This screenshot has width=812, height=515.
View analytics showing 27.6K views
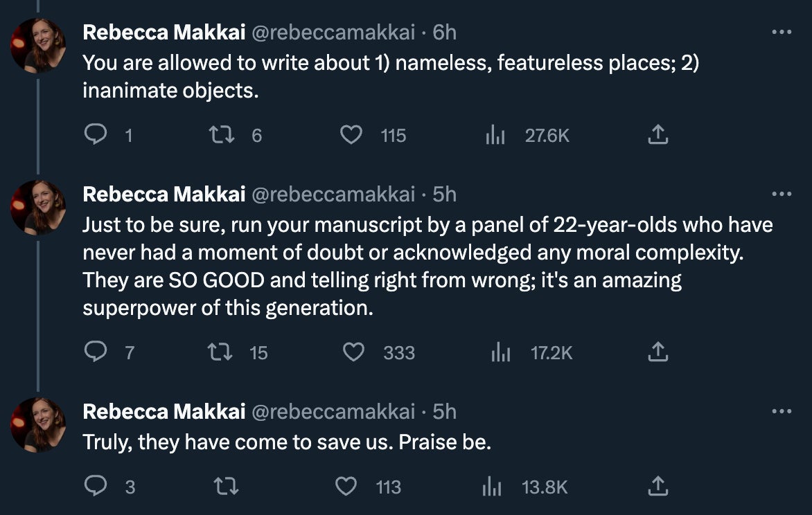pyautogui.click(x=493, y=136)
